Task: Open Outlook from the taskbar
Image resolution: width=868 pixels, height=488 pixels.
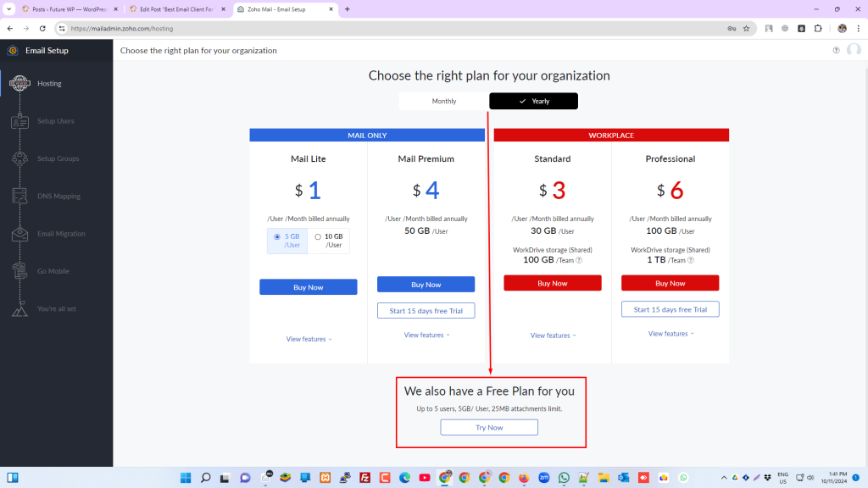Action: [x=623, y=478]
